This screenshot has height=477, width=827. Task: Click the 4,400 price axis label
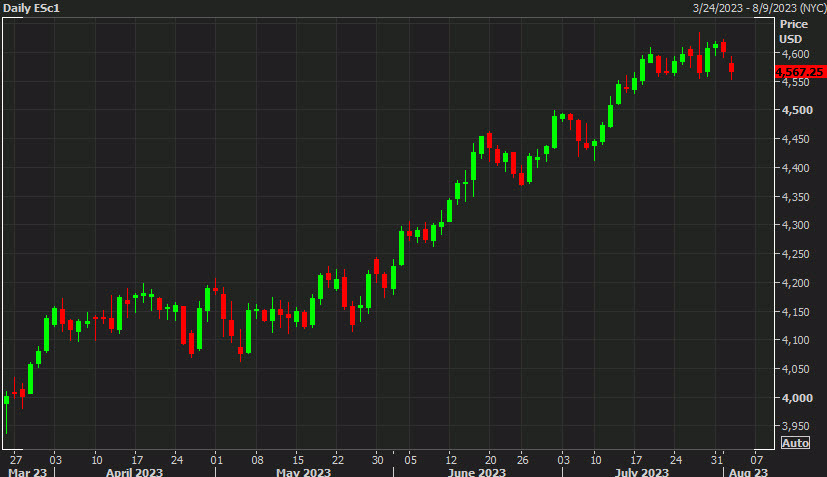pyautogui.click(x=795, y=168)
